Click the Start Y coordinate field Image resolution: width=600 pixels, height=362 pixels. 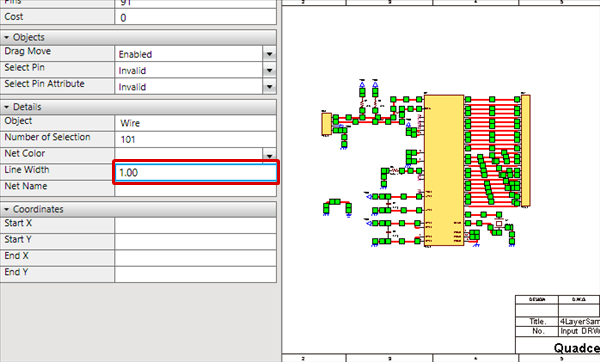[195, 242]
